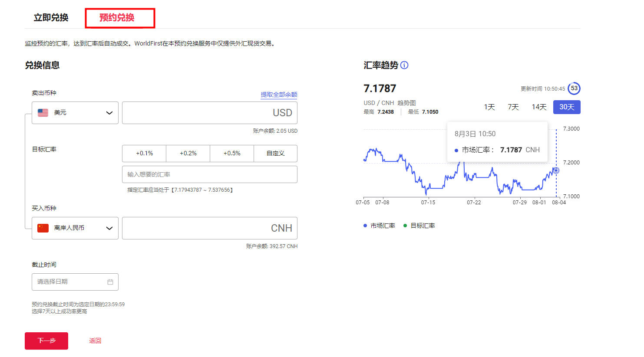644x357 pixels.
Task: Choose the +0.2% target rate option
Action: pos(188,154)
